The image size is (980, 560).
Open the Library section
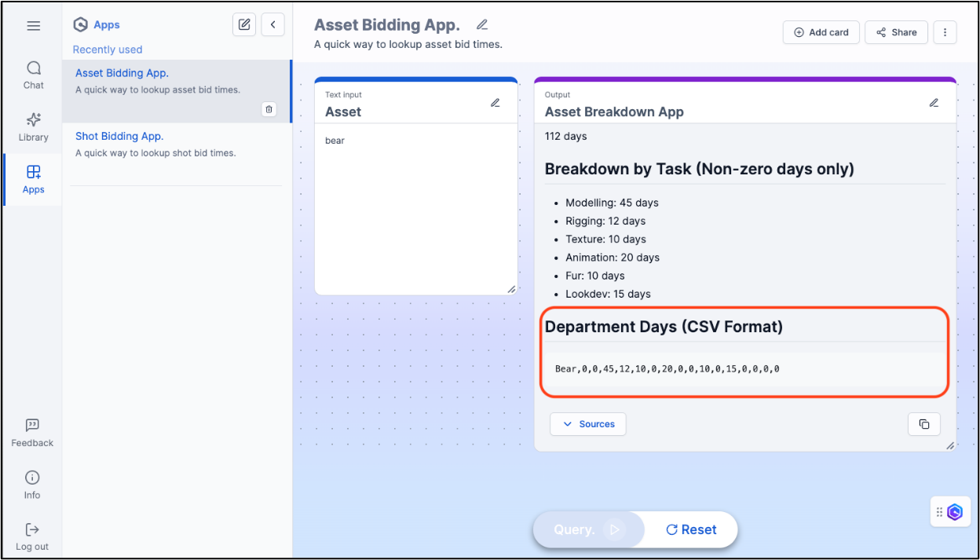pyautogui.click(x=33, y=126)
